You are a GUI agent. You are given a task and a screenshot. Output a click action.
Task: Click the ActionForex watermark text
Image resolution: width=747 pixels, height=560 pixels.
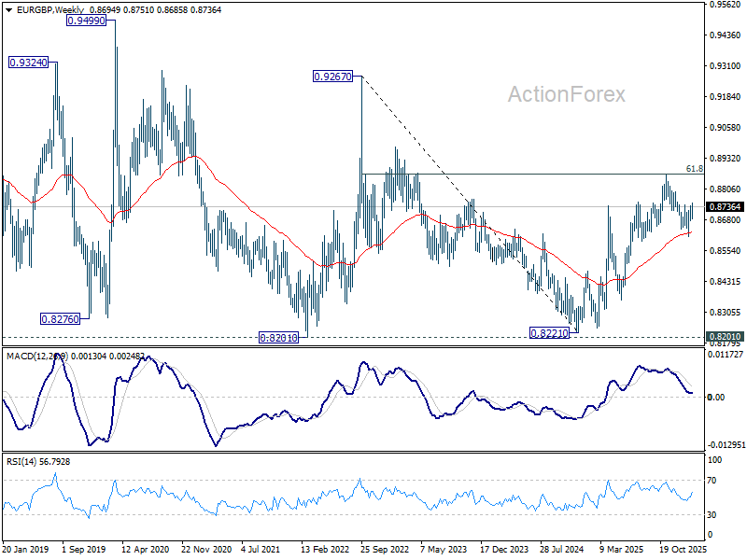(567, 94)
